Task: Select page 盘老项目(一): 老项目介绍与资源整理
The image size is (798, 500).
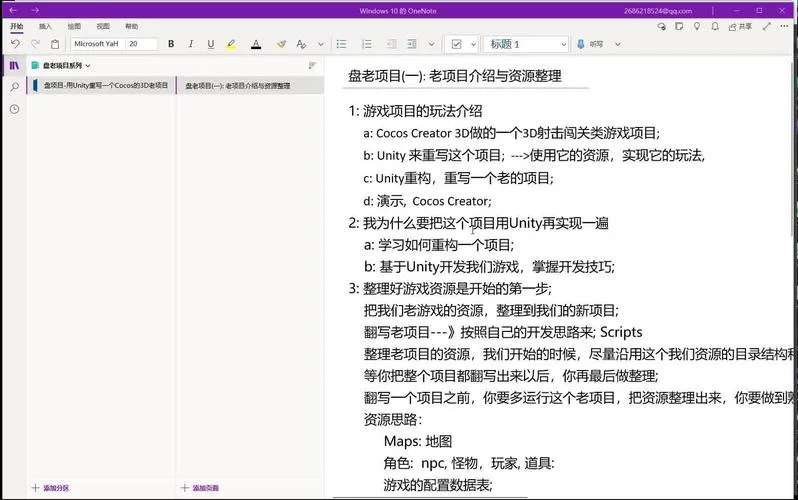Action: 250,86
